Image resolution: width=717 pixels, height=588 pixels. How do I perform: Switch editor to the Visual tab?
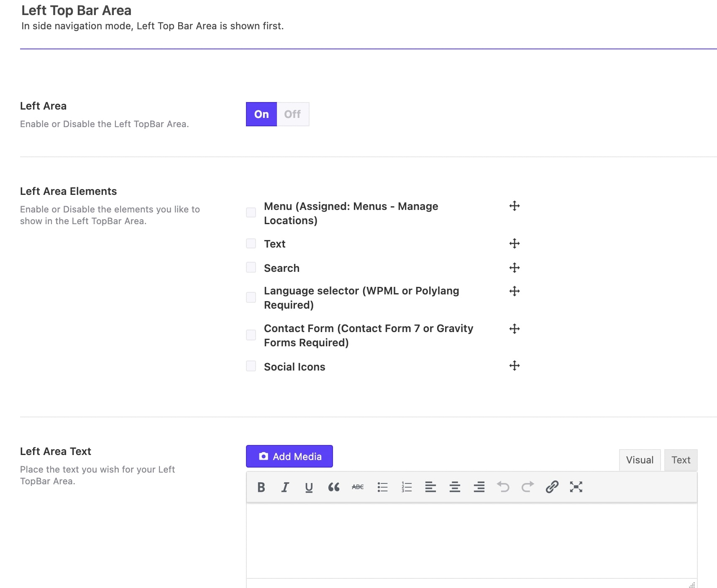point(640,460)
